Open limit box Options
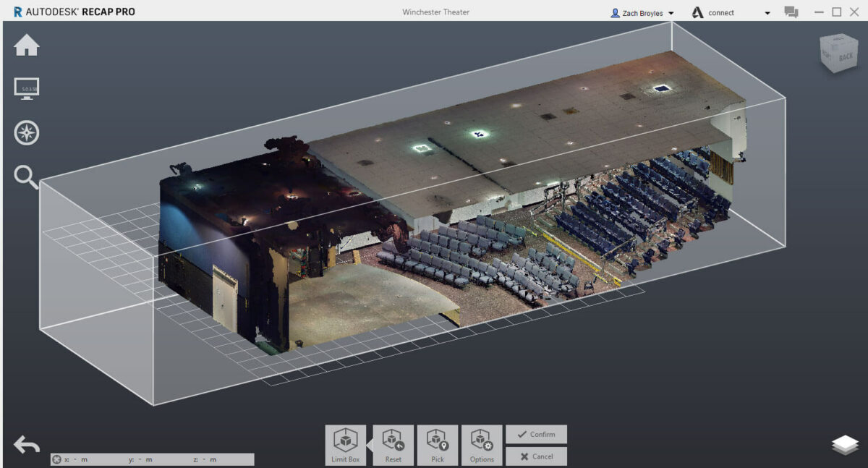The width and height of the screenshot is (868, 468). [x=482, y=445]
